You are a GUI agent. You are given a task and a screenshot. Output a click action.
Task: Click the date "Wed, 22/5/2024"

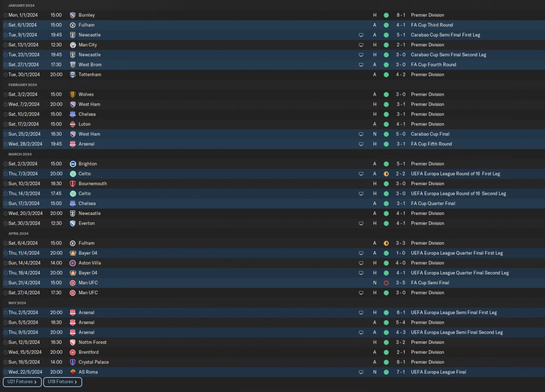(x=25, y=372)
